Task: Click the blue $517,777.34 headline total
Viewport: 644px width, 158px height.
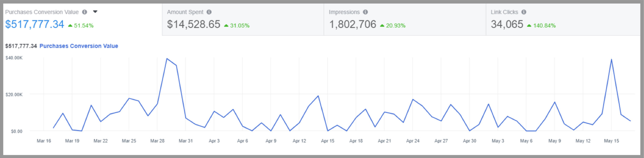Action: (x=35, y=24)
